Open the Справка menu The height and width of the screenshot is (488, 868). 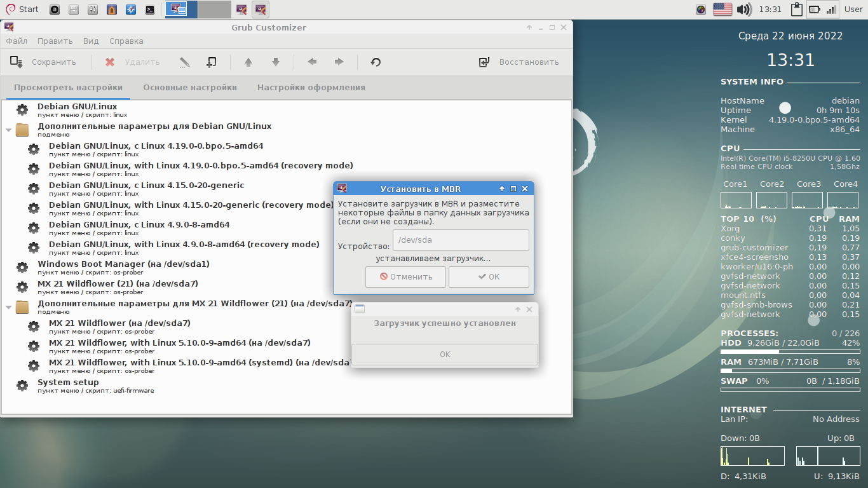(x=126, y=41)
